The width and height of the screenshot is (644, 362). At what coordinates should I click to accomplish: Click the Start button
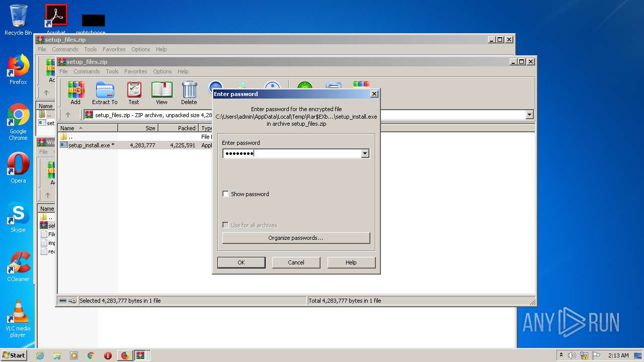coord(14,355)
